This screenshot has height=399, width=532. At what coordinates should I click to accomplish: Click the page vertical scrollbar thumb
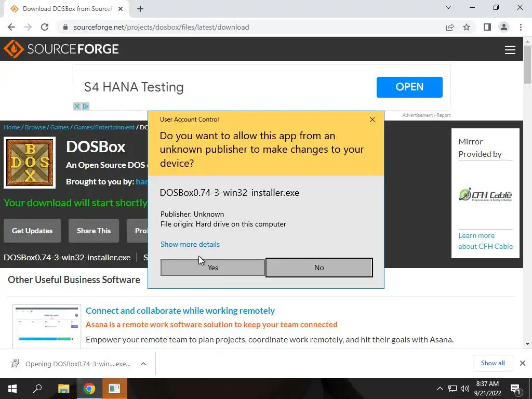(527, 64)
